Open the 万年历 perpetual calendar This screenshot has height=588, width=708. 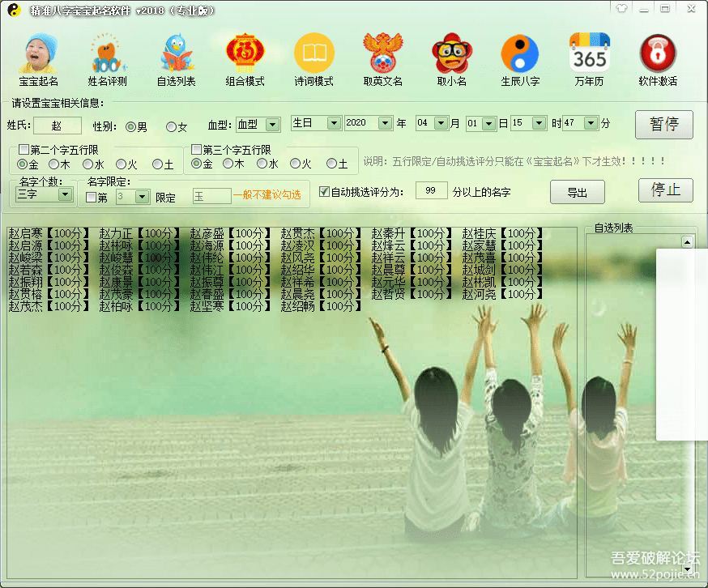(589, 57)
